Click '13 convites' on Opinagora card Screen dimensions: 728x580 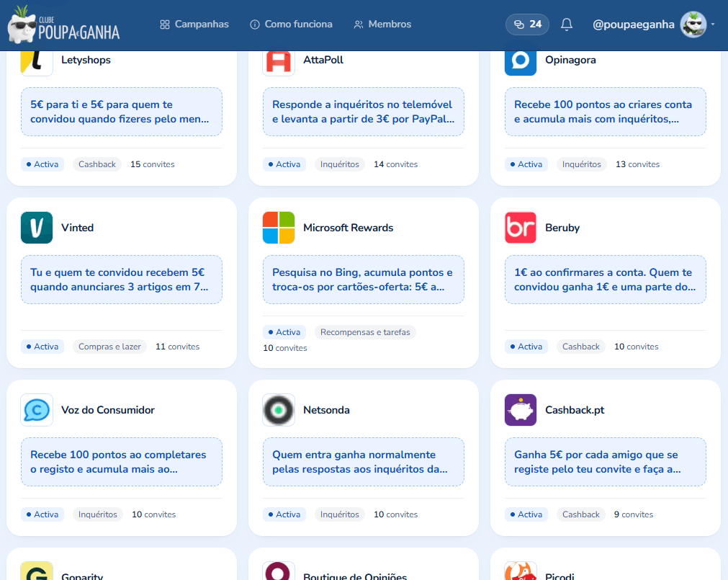(637, 164)
